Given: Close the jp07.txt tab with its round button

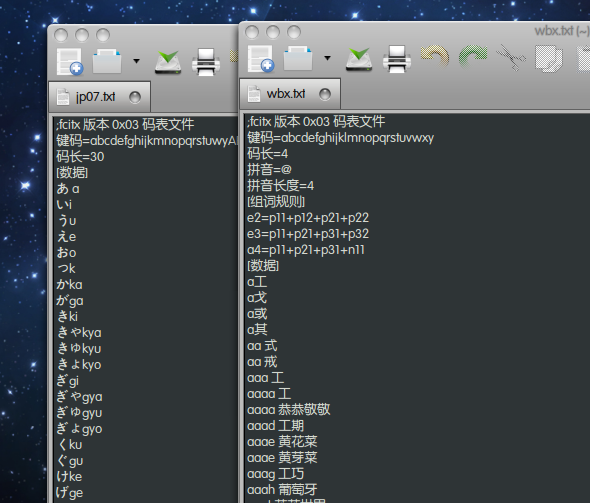Looking at the screenshot, I should pos(135,97).
